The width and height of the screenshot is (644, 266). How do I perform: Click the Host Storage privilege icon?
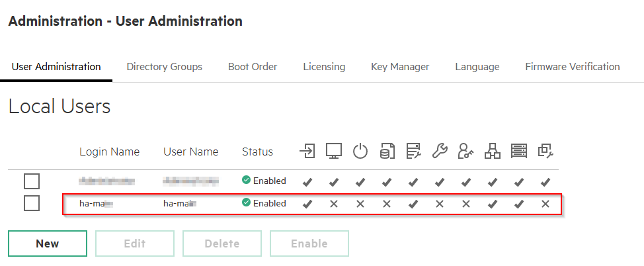click(x=519, y=152)
